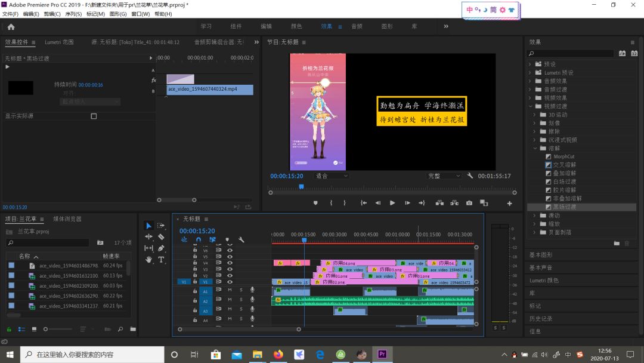Select the 交叉溶解 transition effect
This screenshot has width=644, height=363.
pos(564,165)
